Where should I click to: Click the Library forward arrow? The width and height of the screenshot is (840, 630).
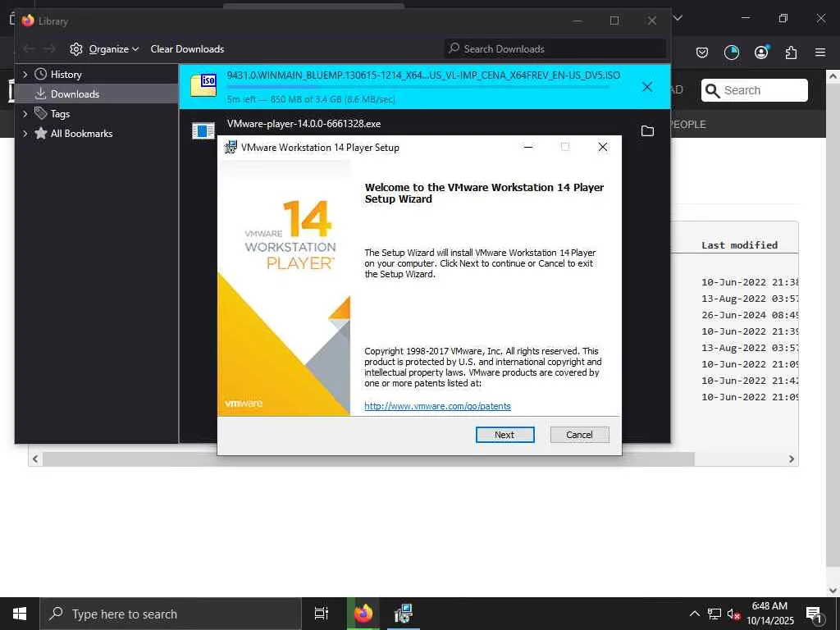pos(49,48)
